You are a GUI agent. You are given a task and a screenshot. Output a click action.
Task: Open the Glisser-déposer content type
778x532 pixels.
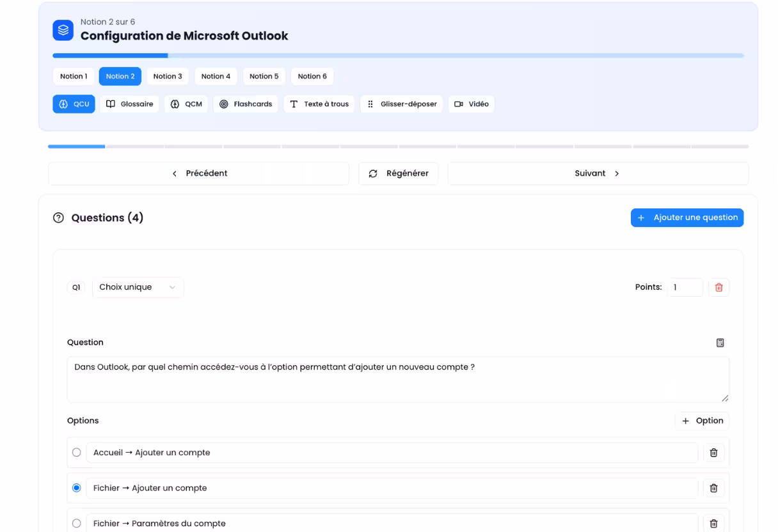click(x=402, y=104)
